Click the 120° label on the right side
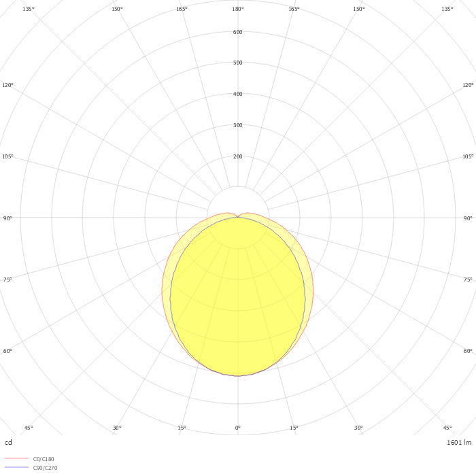The height and width of the screenshot is (476, 476). (x=468, y=85)
